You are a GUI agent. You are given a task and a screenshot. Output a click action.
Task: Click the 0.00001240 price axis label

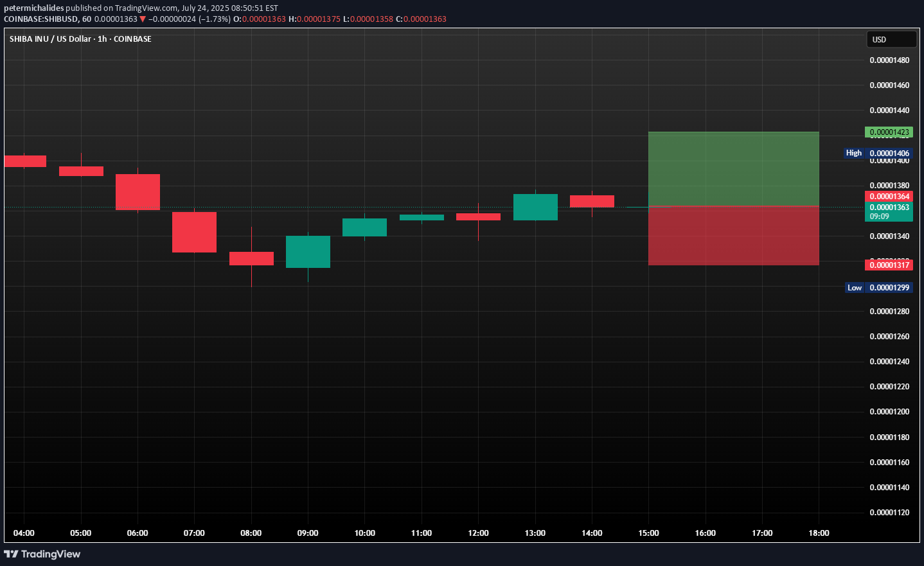point(889,362)
